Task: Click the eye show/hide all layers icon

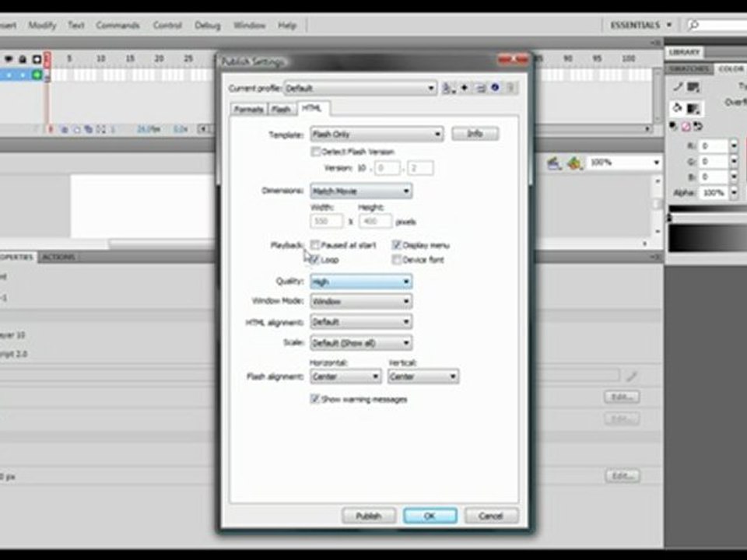Action: [9, 59]
